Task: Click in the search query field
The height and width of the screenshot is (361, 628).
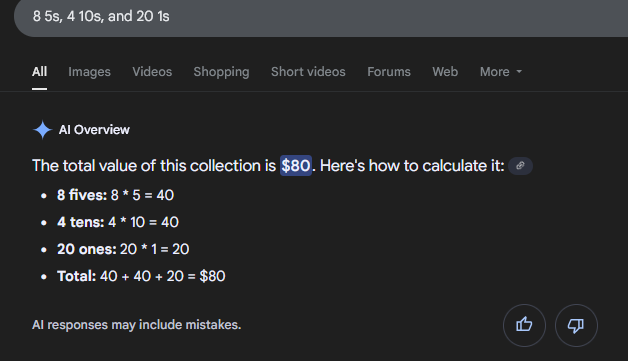Action: (321, 16)
